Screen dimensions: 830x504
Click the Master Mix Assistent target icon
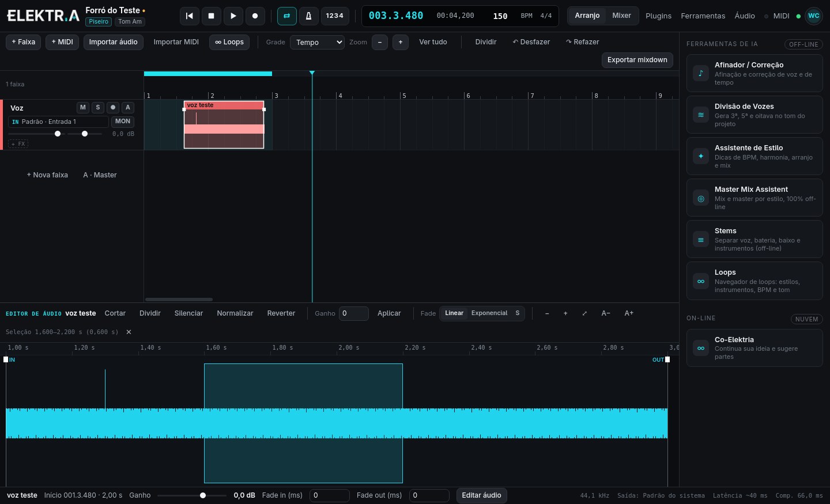click(x=701, y=199)
